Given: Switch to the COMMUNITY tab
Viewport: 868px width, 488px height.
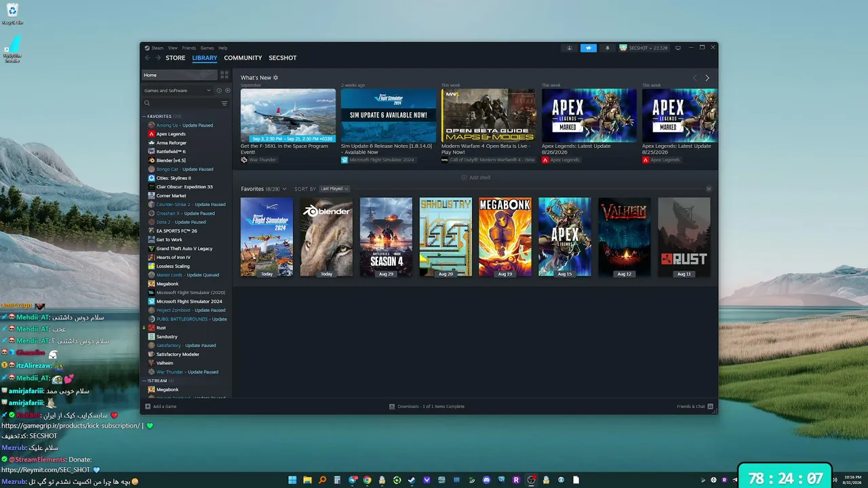Looking at the screenshot, I should [x=243, y=58].
